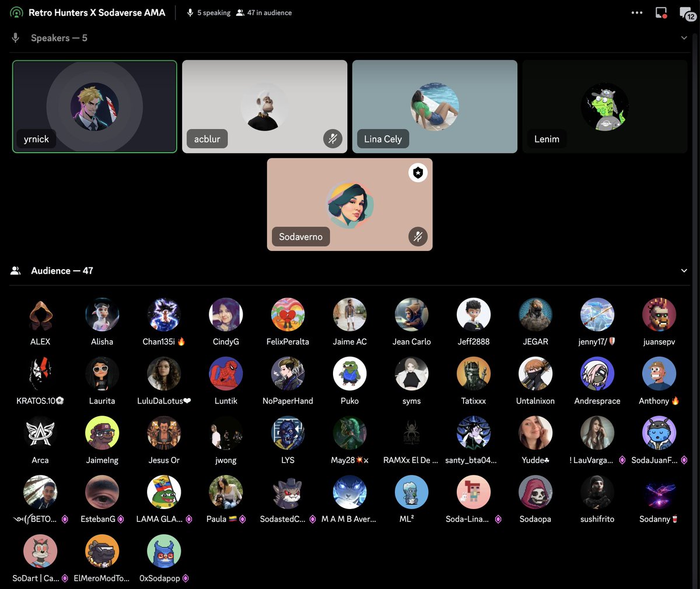The height and width of the screenshot is (589, 700).
Task: Open Sodaopa's skull avatar
Action: 535,492
